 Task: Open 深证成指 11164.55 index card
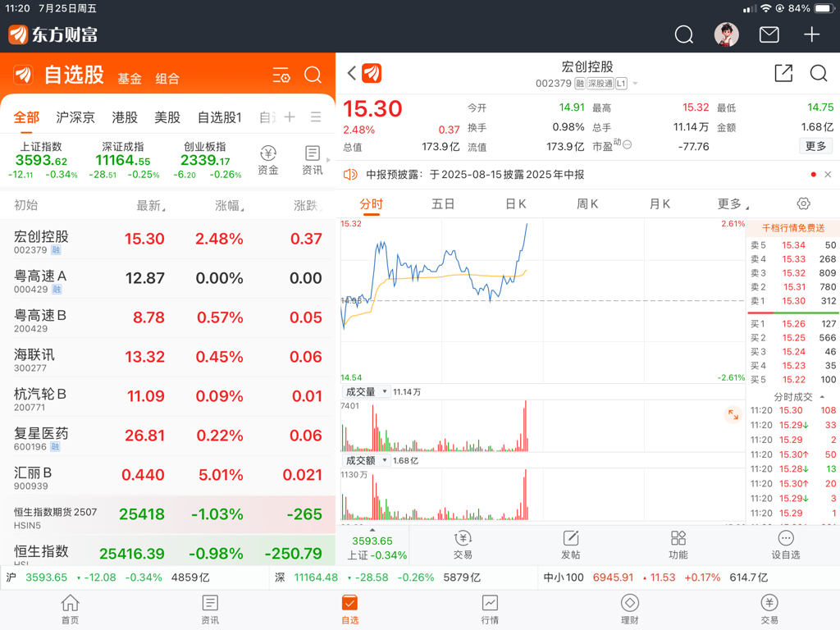(x=124, y=160)
